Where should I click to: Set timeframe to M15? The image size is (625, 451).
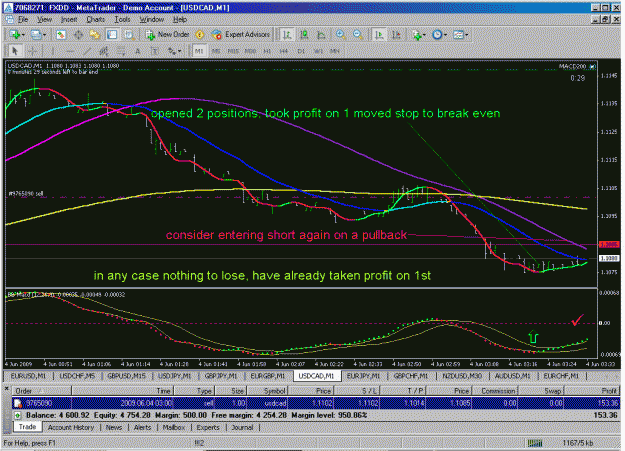tap(233, 51)
